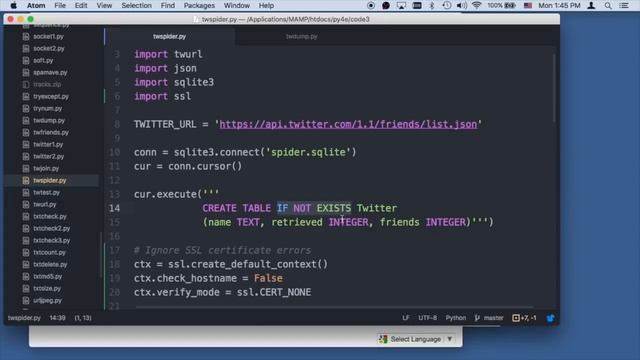Click the file icon beside urljpeg.py
The image size is (640, 360).
point(26,300)
